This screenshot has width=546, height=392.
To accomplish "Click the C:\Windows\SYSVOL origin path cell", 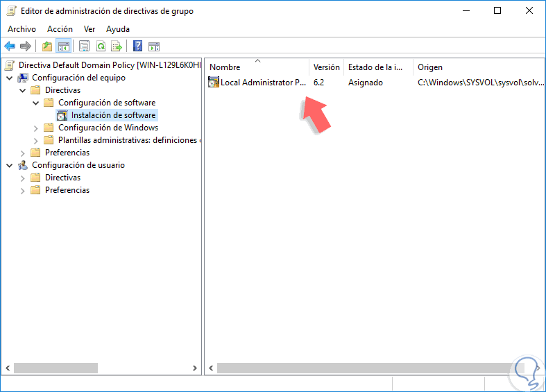I will tap(481, 83).
